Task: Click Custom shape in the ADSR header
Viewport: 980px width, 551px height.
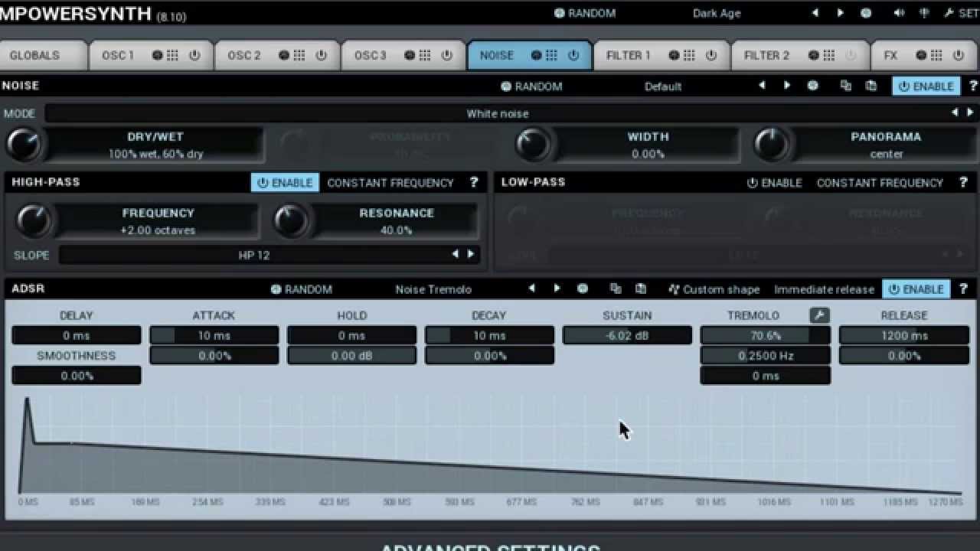Action: pos(714,289)
